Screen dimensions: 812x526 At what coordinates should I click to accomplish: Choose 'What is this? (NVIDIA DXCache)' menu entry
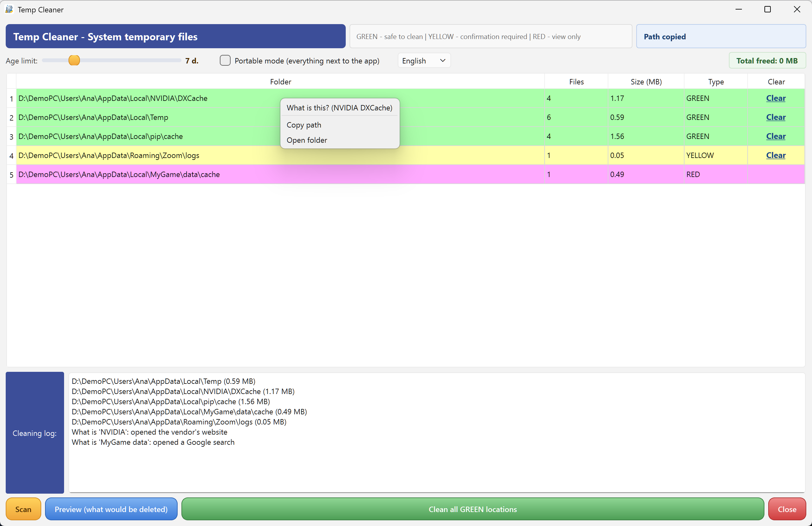click(339, 108)
